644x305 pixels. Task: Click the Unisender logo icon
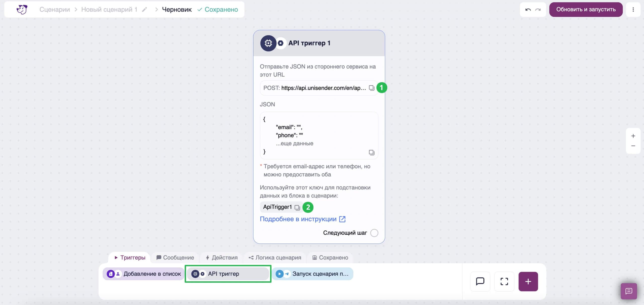pos(22,10)
